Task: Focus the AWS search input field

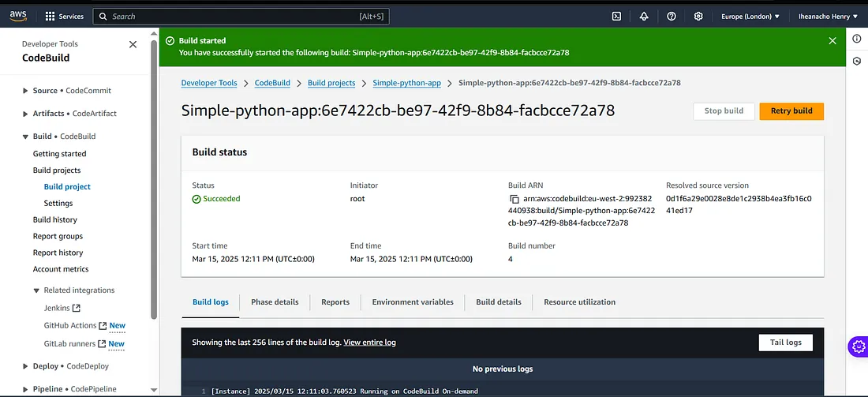Action: point(241,17)
